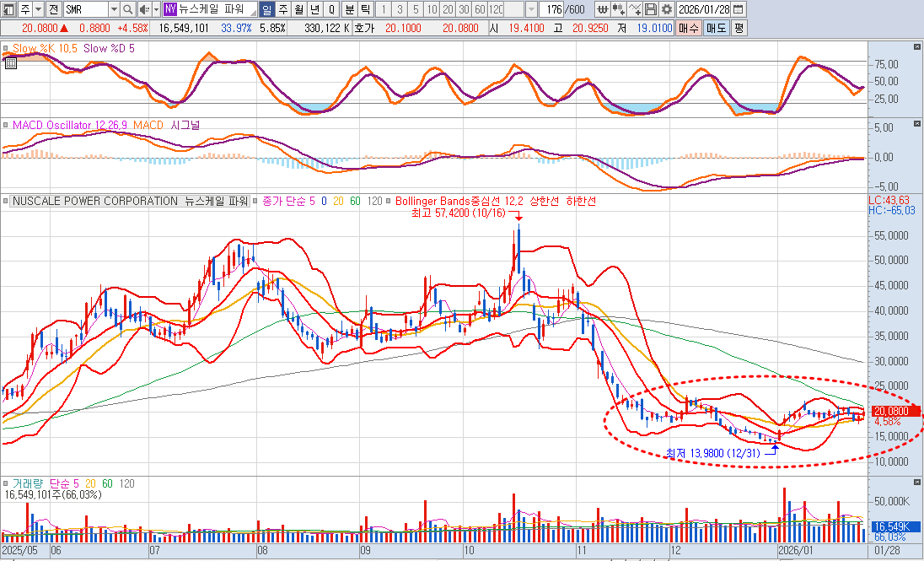Select the 20 interval tab
Screen dimensions: 924x561
[x=448, y=9]
